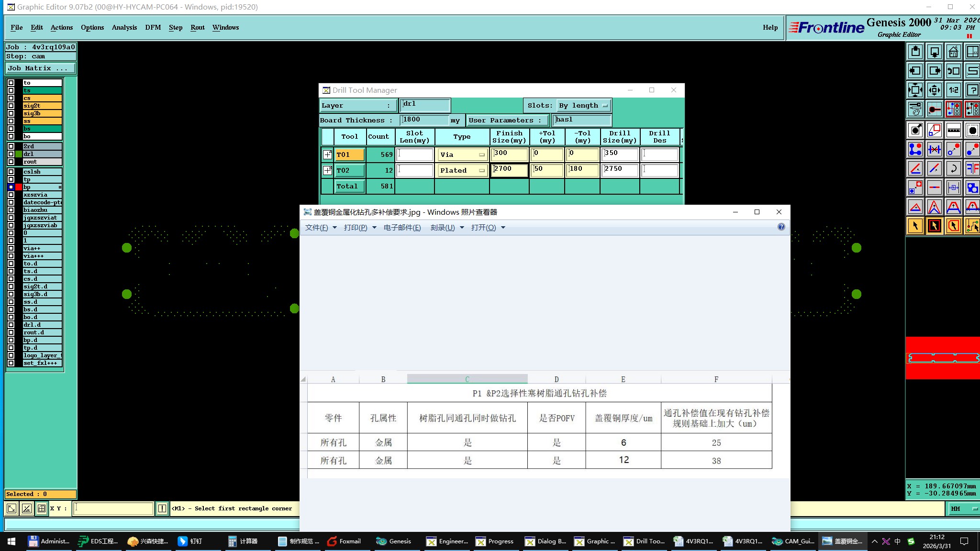980x551 pixels.
Task: Toggle checkbox next to rout layer
Action: click(11, 162)
